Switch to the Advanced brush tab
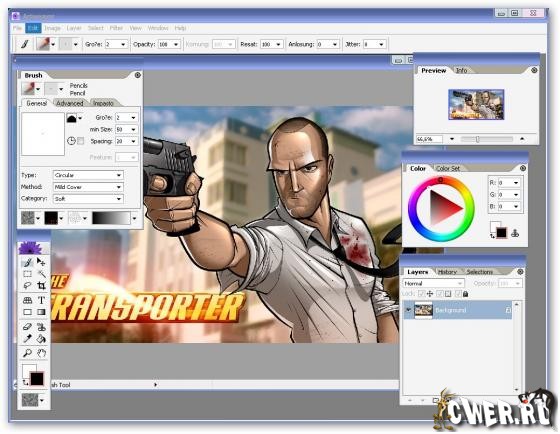Viewport: 560px width, 434px height. 70,103
